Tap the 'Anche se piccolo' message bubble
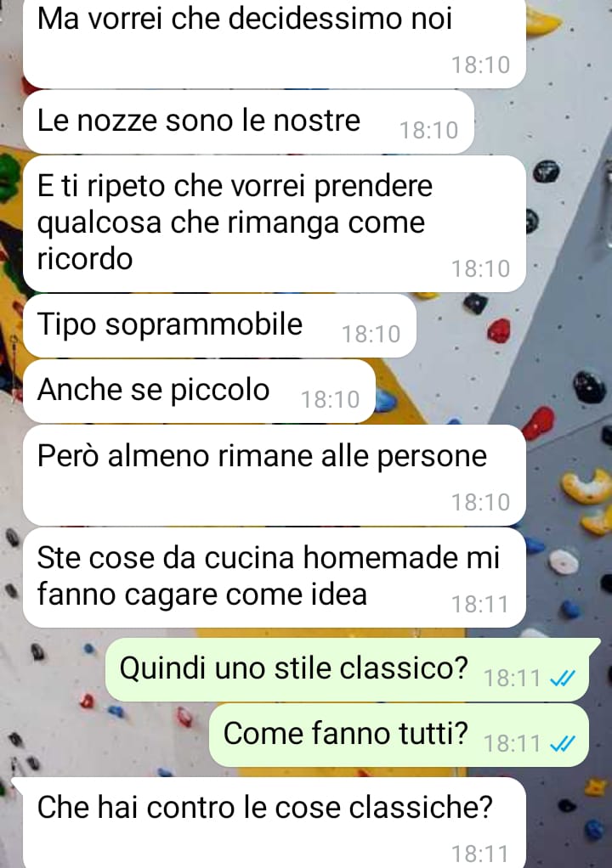 tap(199, 391)
